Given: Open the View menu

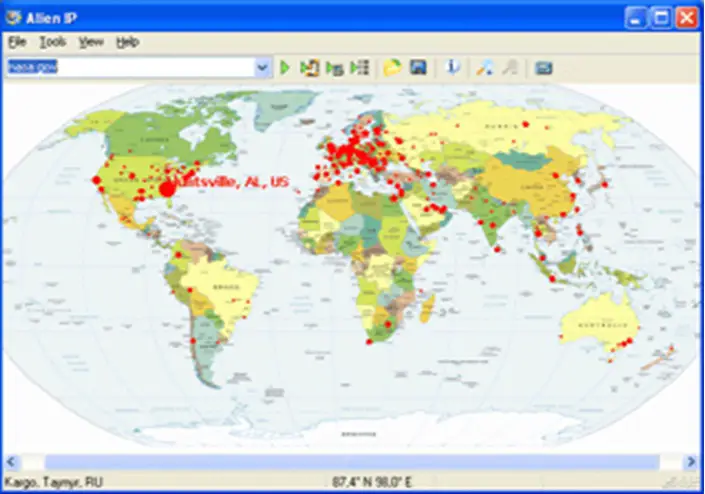Looking at the screenshot, I should coord(91,42).
